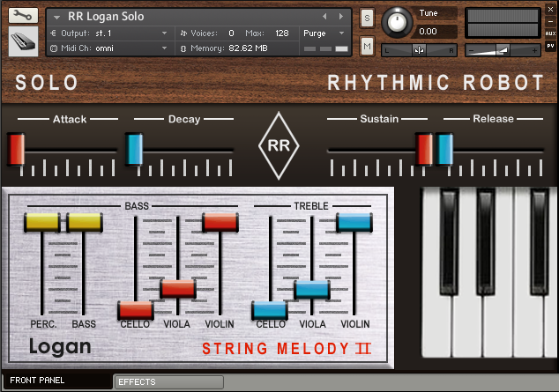Click the Bass Violin red fader
This screenshot has width=559, height=392.
coord(220,222)
